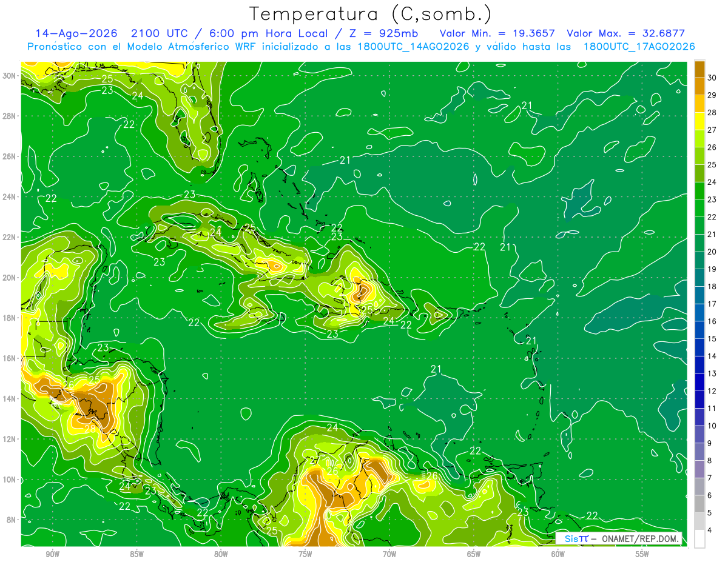
Task: Select the legend swatch between 25 and 26
Action: pos(699,156)
